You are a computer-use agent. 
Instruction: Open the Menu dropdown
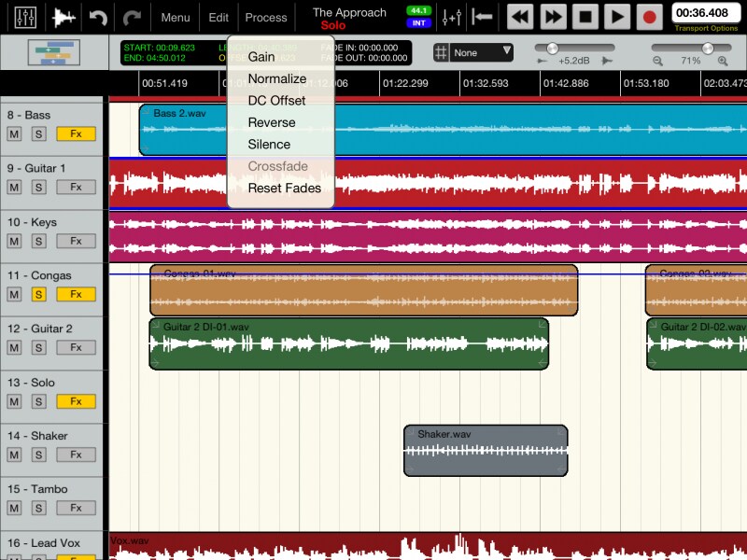[176, 18]
